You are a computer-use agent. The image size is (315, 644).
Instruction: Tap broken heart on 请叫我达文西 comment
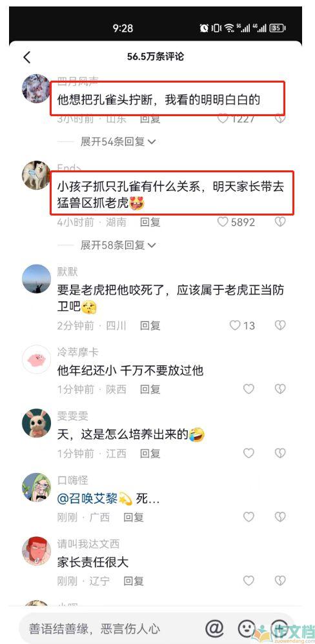point(280,581)
